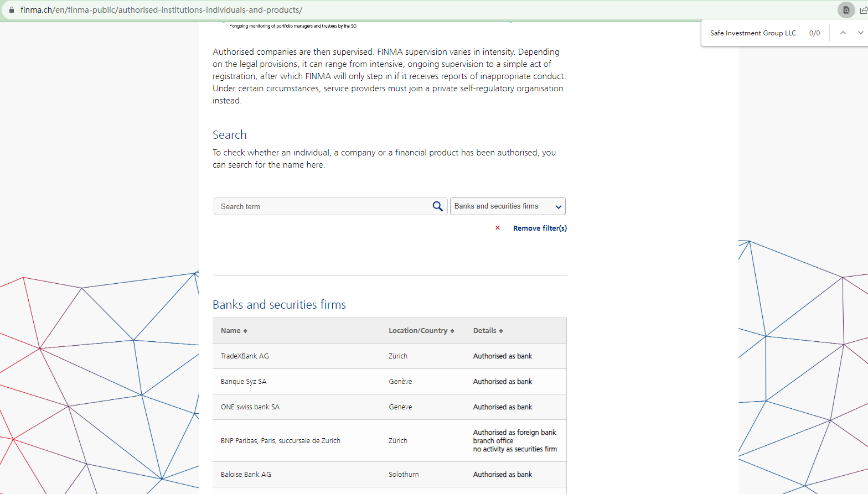868x494 pixels.
Task: Go to next find result
Action: point(860,33)
